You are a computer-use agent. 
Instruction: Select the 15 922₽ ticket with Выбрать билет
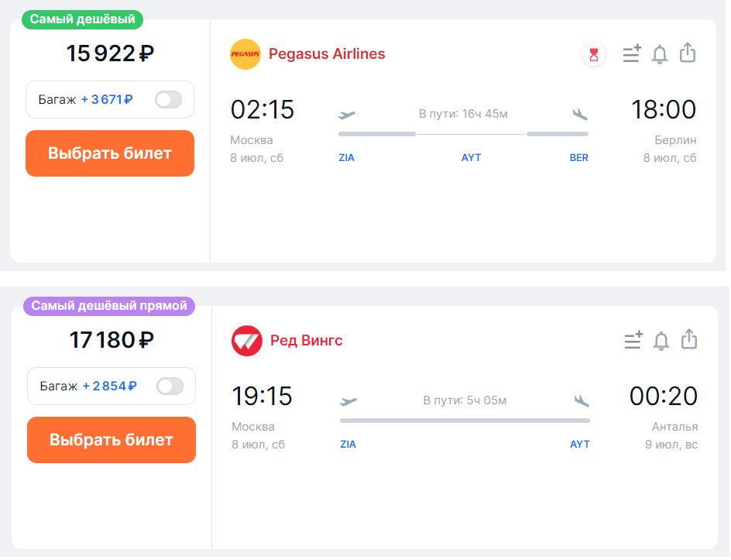(x=110, y=153)
